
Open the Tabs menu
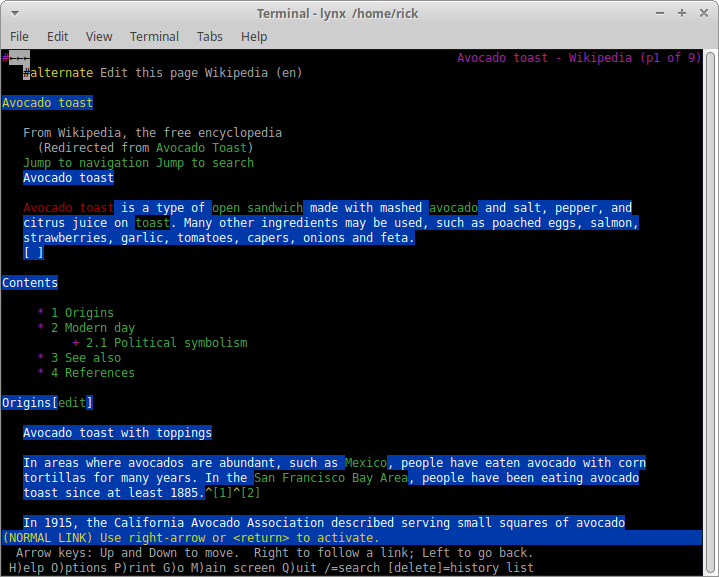click(210, 36)
